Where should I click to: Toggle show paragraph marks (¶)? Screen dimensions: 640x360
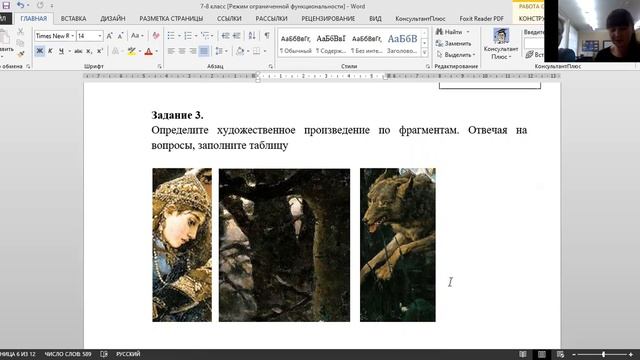267,36
